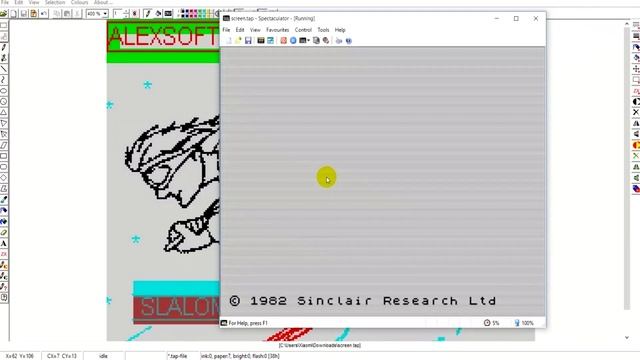Open Spectaculator's View menu

coord(255,30)
